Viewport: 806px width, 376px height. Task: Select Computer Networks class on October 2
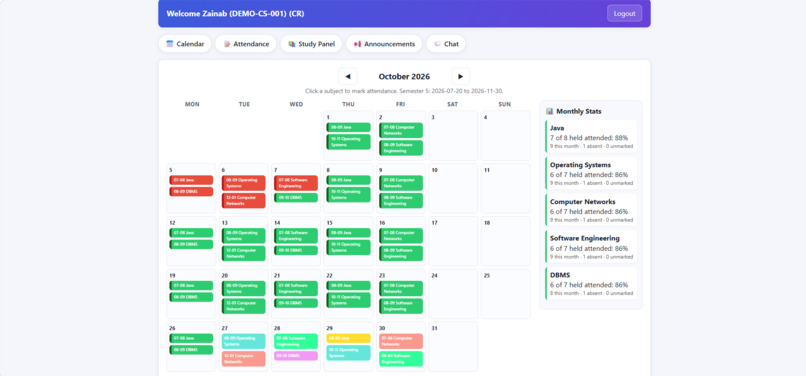pos(401,130)
